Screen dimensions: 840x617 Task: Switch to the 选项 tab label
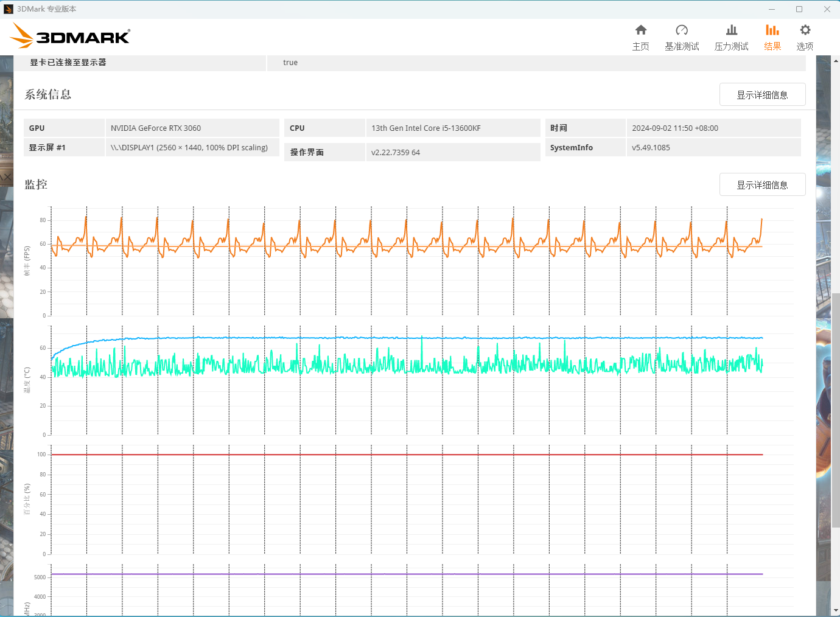pos(805,46)
